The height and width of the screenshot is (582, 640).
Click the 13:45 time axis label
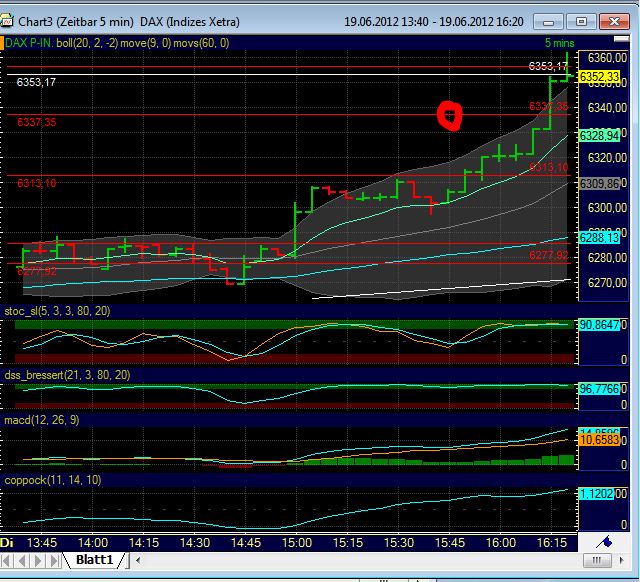[42, 543]
